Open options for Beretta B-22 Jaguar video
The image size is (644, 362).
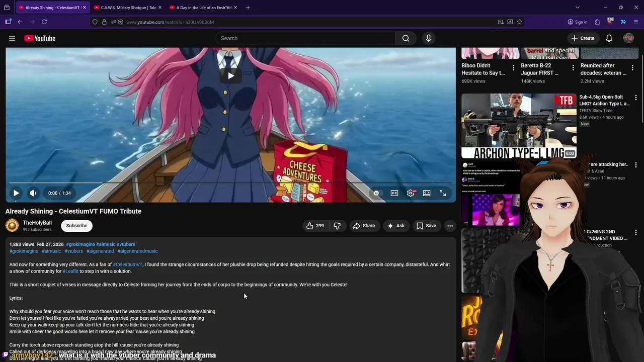(x=573, y=67)
